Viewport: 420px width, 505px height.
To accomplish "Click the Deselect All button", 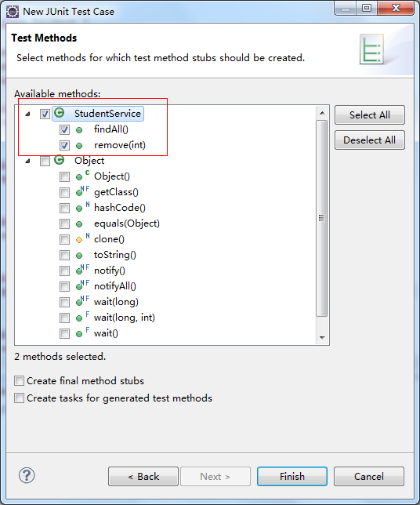I will tap(370, 140).
